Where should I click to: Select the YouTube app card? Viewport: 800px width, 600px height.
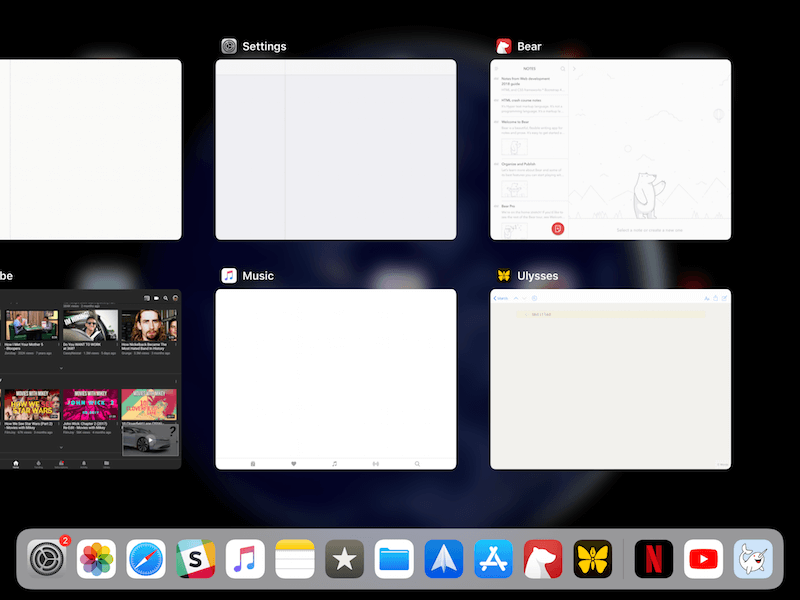[x=90, y=380]
